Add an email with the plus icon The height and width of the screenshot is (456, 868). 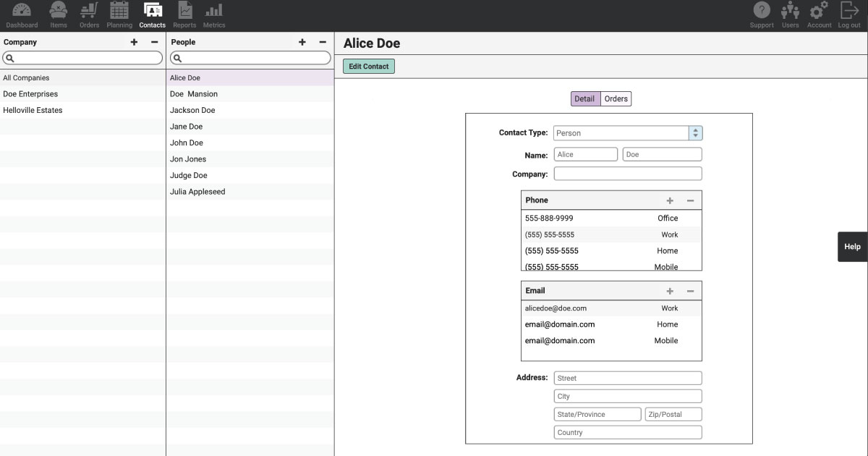click(x=670, y=291)
